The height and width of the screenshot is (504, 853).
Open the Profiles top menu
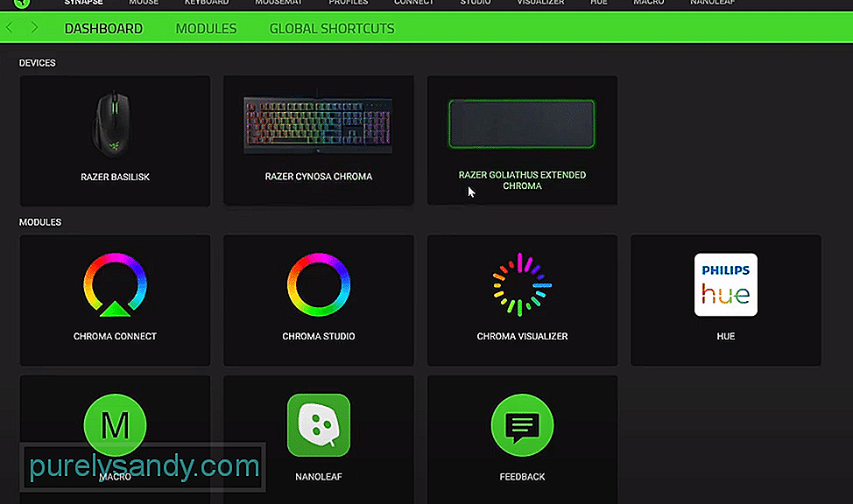tap(349, 3)
